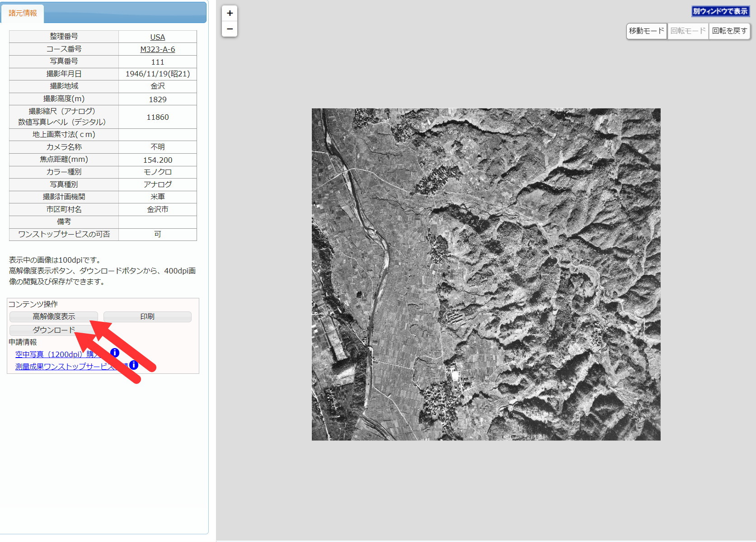Click the 別ウィンドウで表示 button
The height and width of the screenshot is (542, 756).
pyautogui.click(x=720, y=11)
